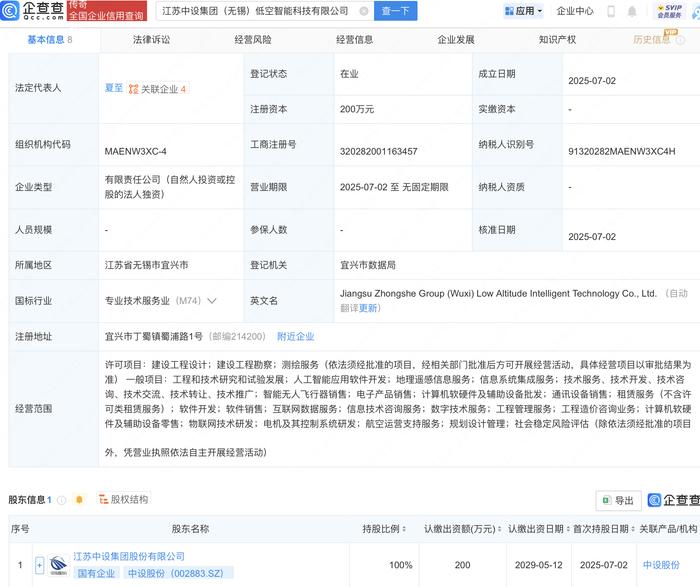
Task: Click 更新 to refresh the English name translation
Action: pos(368,308)
